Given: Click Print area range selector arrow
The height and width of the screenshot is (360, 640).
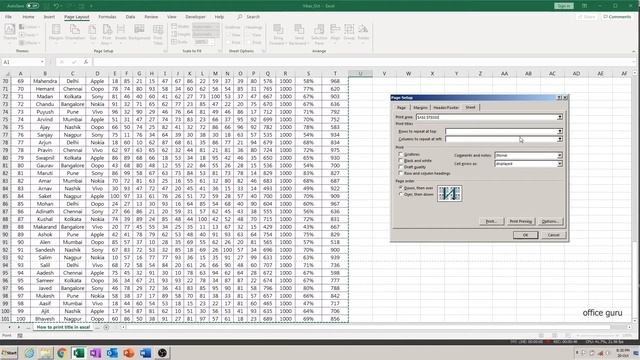Looking at the screenshot, I should click(560, 117).
